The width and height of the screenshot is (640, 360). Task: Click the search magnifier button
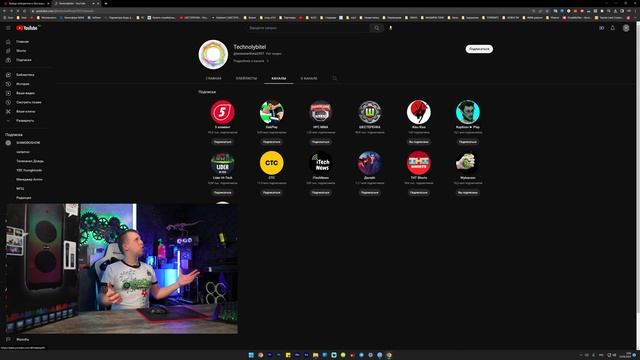coord(377,28)
